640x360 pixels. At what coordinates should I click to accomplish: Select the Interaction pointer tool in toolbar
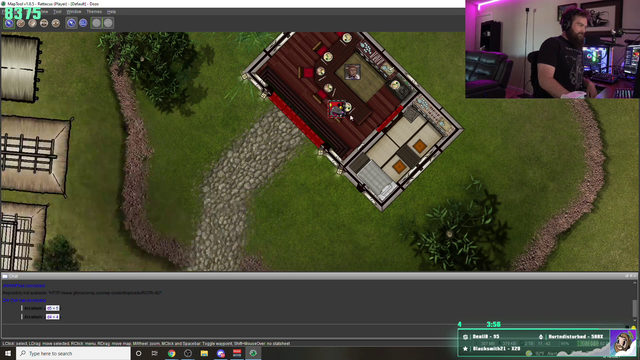[x=9, y=23]
